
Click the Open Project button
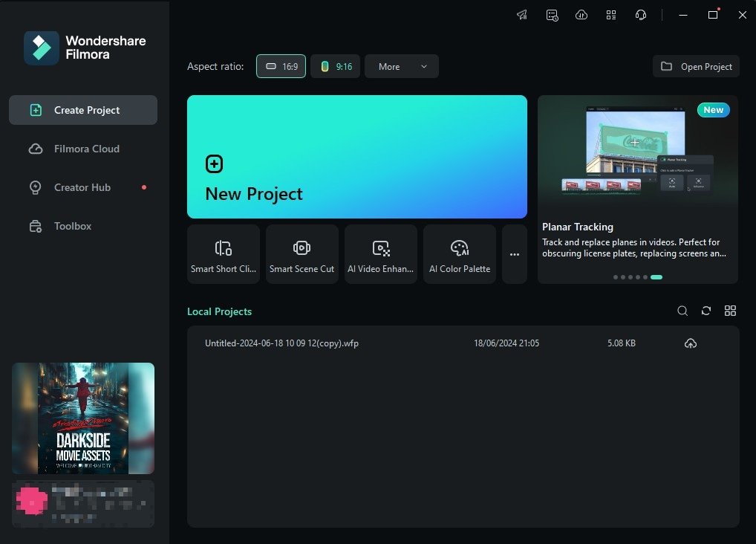click(x=696, y=66)
